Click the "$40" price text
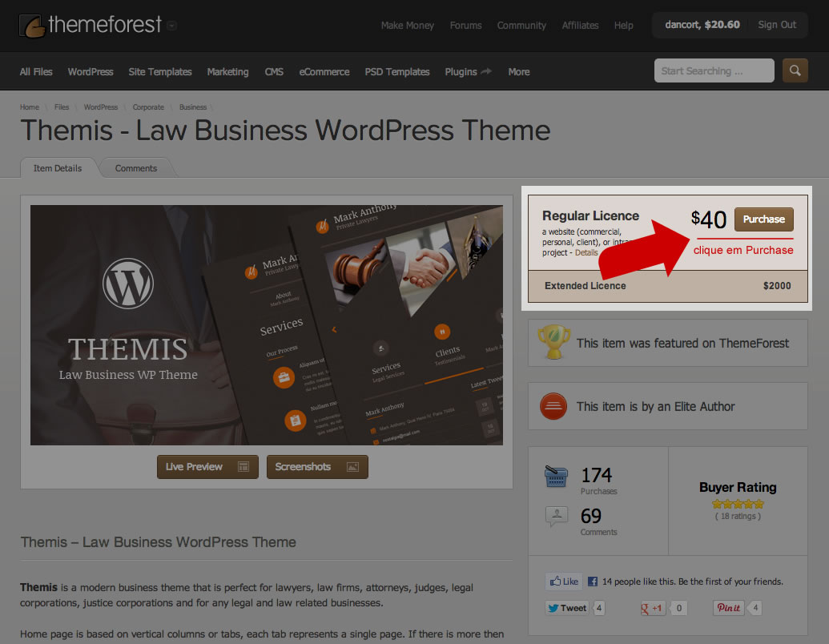829x644 pixels. coord(709,219)
